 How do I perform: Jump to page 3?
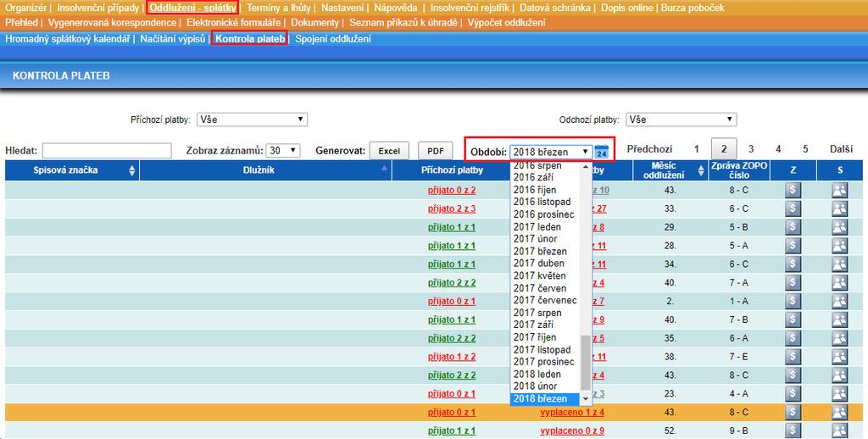click(751, 149)
